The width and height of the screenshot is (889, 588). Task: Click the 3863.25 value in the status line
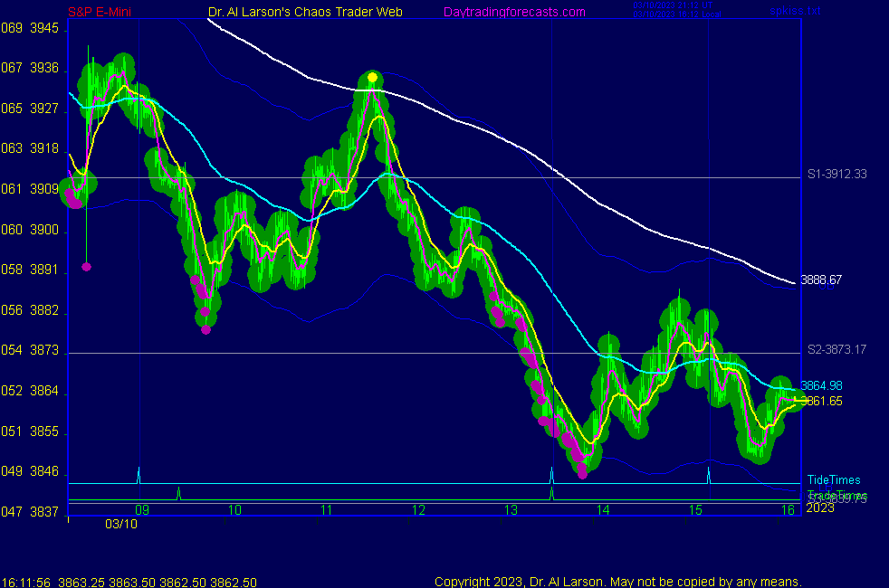[81, 583]
